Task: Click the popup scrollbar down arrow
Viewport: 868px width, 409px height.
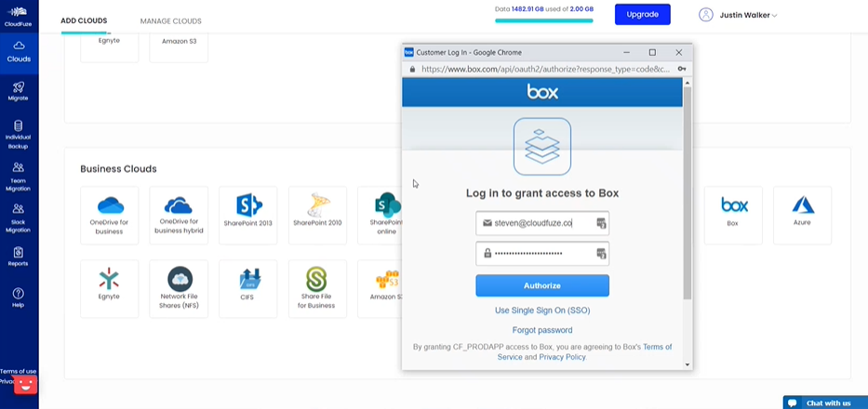Action: [x=688, y=364]
